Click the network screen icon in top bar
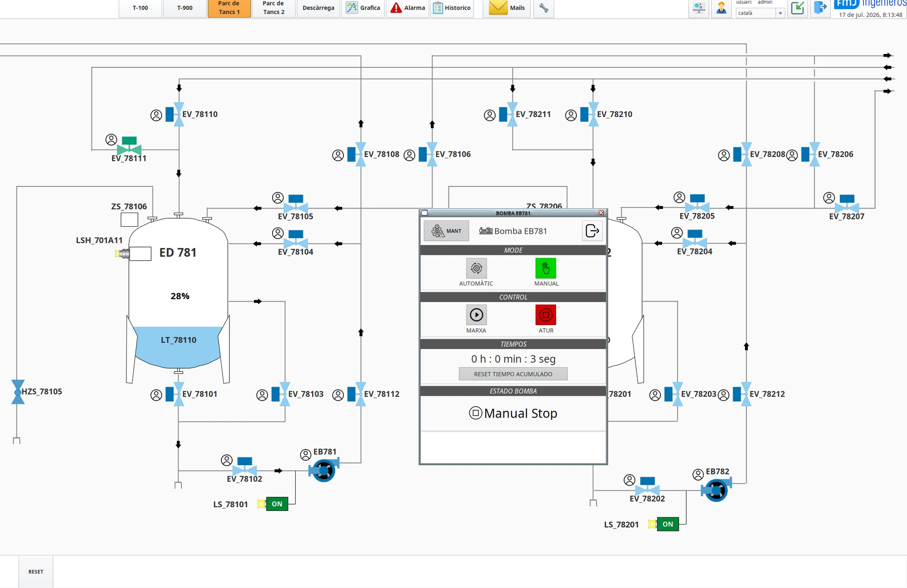 tap(699, 8)
